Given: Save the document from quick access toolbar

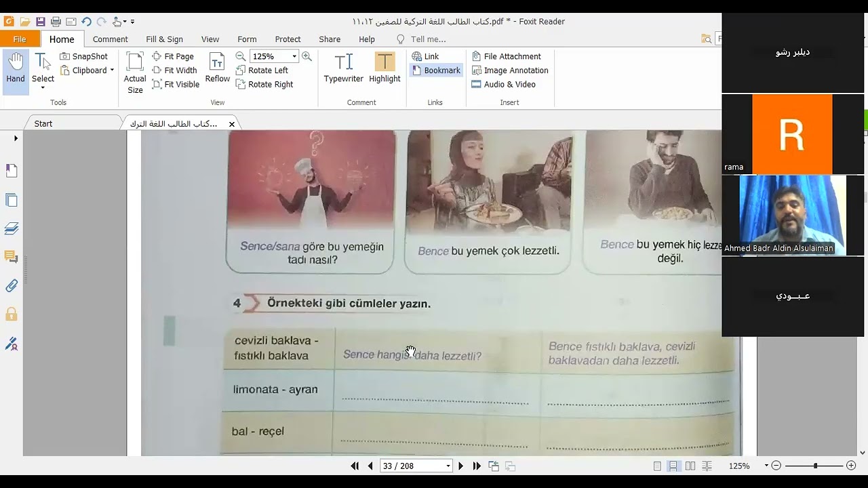Looking at the screenshot, I should point(41,22).
